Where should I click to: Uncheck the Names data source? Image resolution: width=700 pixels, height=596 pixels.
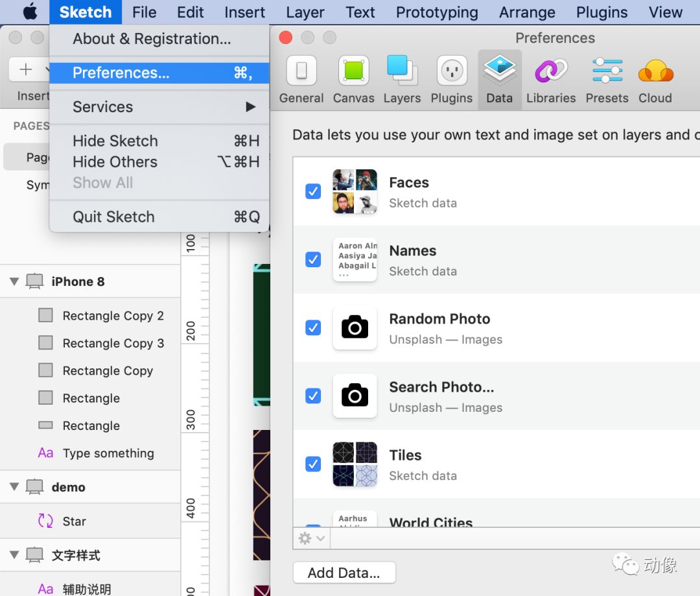(313, 259)
